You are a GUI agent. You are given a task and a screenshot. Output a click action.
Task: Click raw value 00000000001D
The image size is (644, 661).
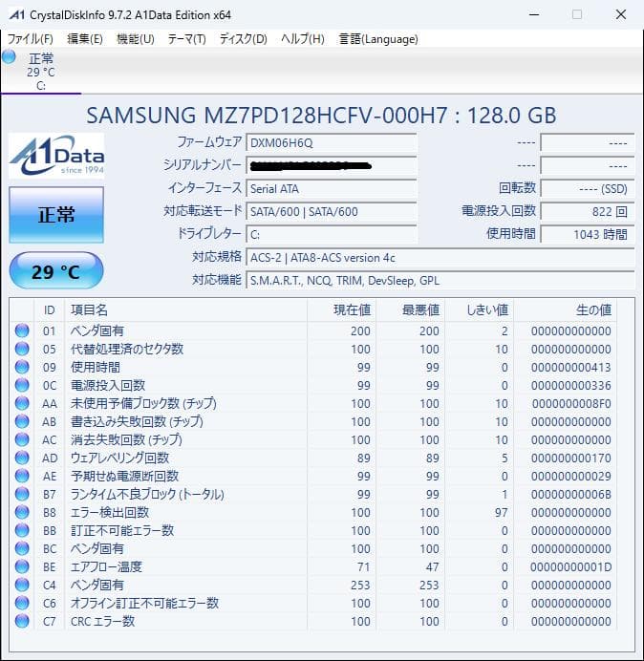(570, 566)
